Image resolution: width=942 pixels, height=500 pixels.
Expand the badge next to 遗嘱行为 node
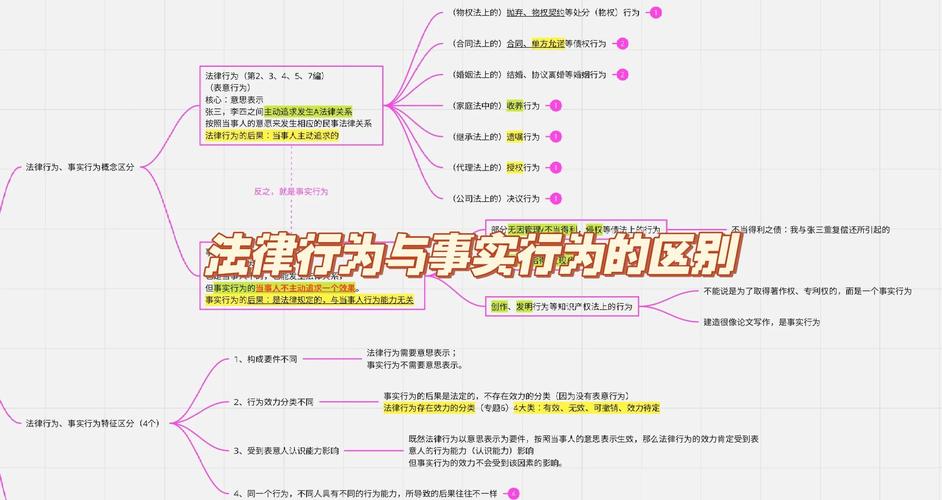pos(556,137)
